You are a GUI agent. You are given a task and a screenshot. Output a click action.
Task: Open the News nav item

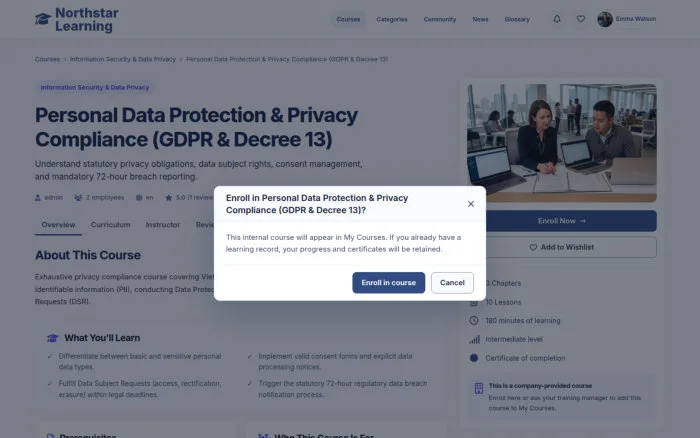coord(480,19)
